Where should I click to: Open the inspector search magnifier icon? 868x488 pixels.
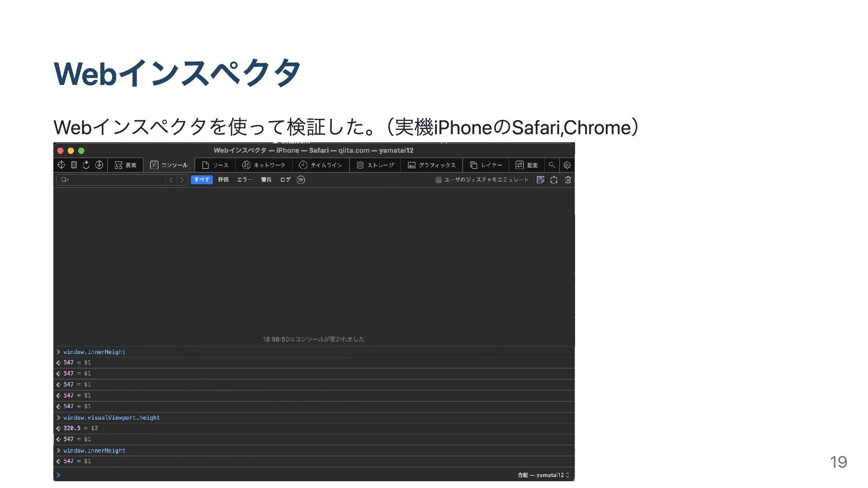pyautogui.click(x=552, y=165)
